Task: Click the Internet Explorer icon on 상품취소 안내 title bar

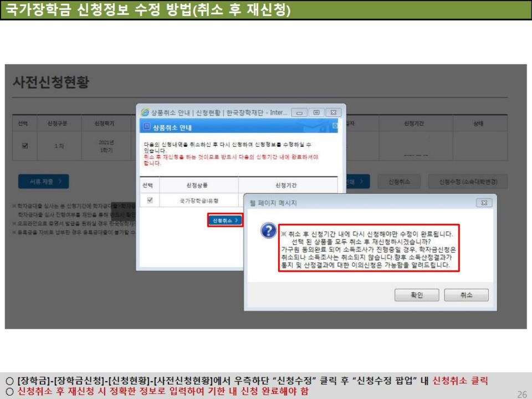Action: pos(145,112)
